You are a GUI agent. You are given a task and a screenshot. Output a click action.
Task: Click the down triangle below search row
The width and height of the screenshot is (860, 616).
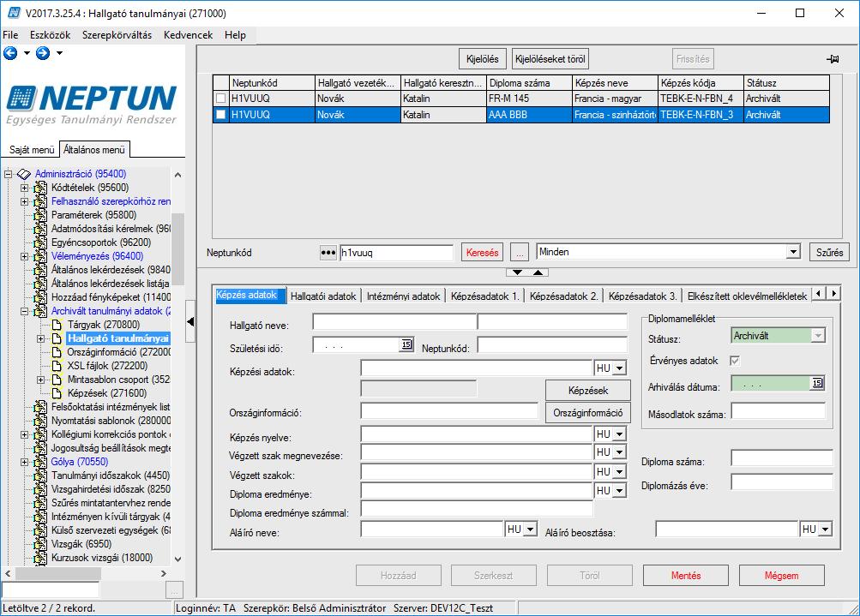(517, 272)
